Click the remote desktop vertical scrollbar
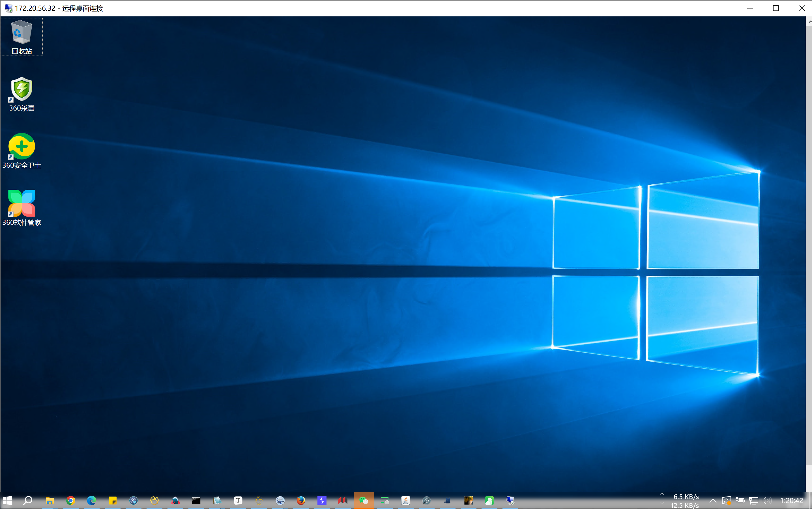The image size is (812, 509). tap(809, 236)
